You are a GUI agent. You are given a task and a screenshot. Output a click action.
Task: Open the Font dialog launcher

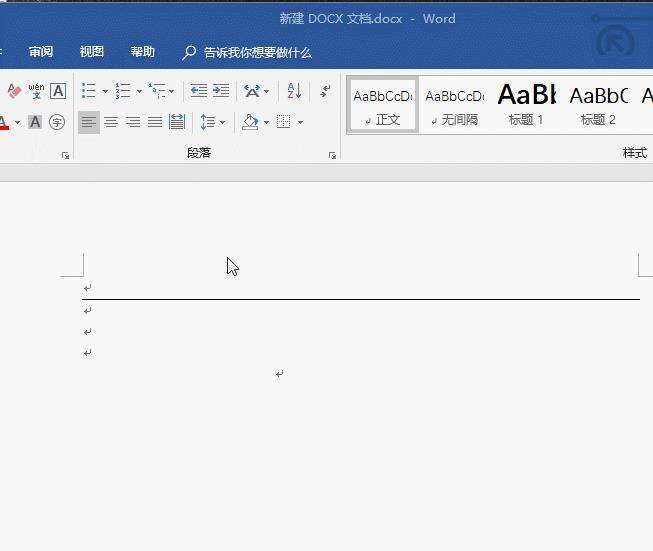pyautogui.click(x=65, y=155)
